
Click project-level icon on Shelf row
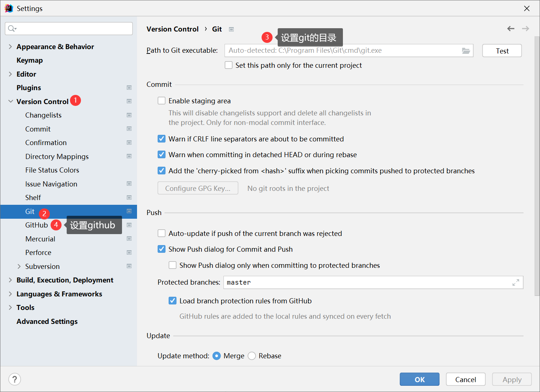tap(129, 197)
